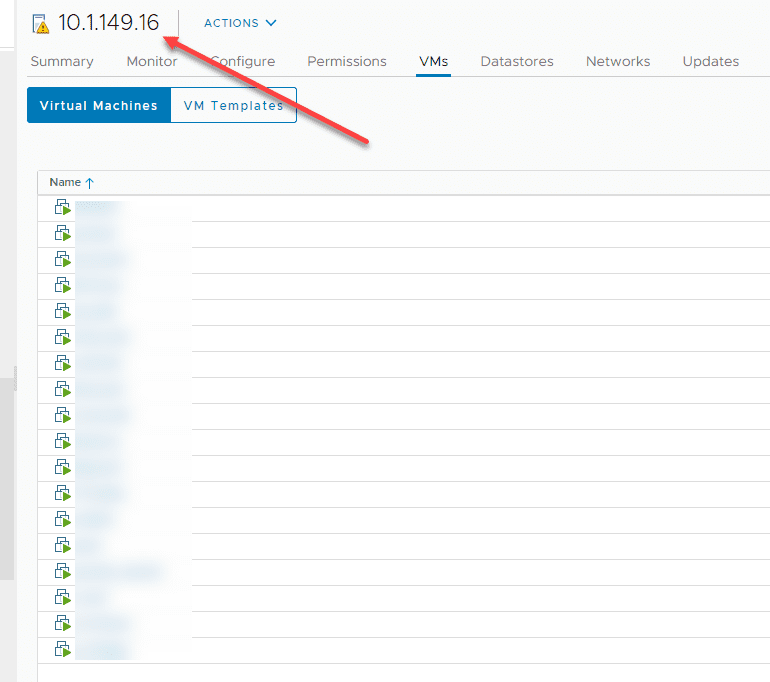Go to the Configure tab

point(243,61)
